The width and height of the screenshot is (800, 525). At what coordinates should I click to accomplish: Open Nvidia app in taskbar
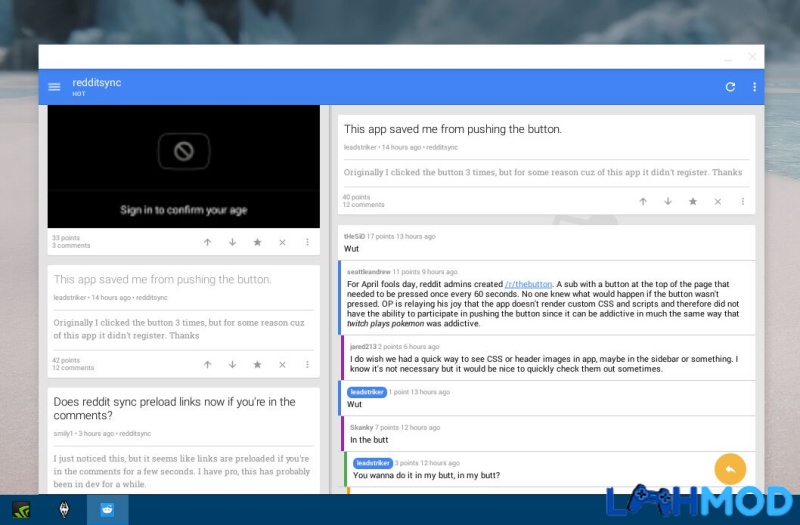pyautogui.click(x=21, y=509)
